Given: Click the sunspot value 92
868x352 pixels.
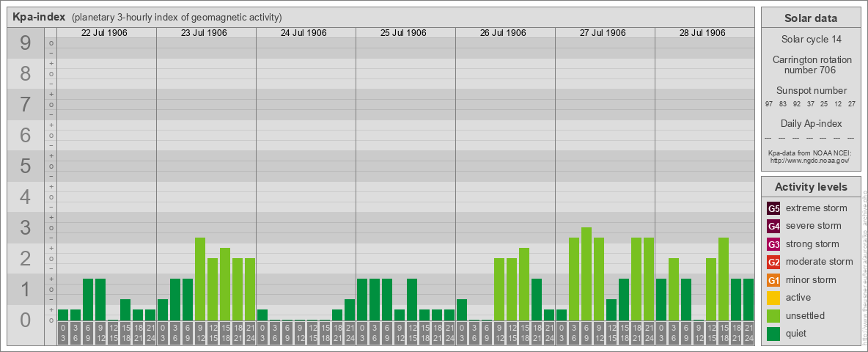Looking at the screenshot, I should [x=797, y=104].
